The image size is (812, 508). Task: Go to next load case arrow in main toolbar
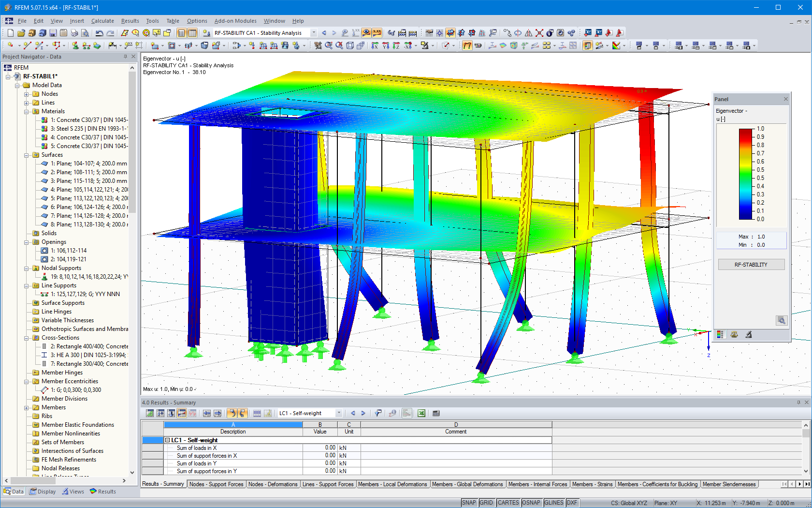click(x=334, y=33)
